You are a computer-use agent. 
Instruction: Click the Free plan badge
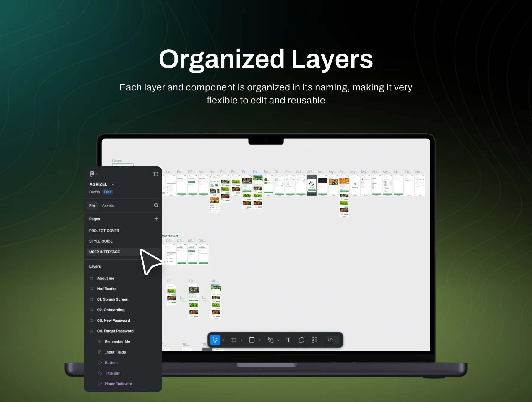[108, 192]
